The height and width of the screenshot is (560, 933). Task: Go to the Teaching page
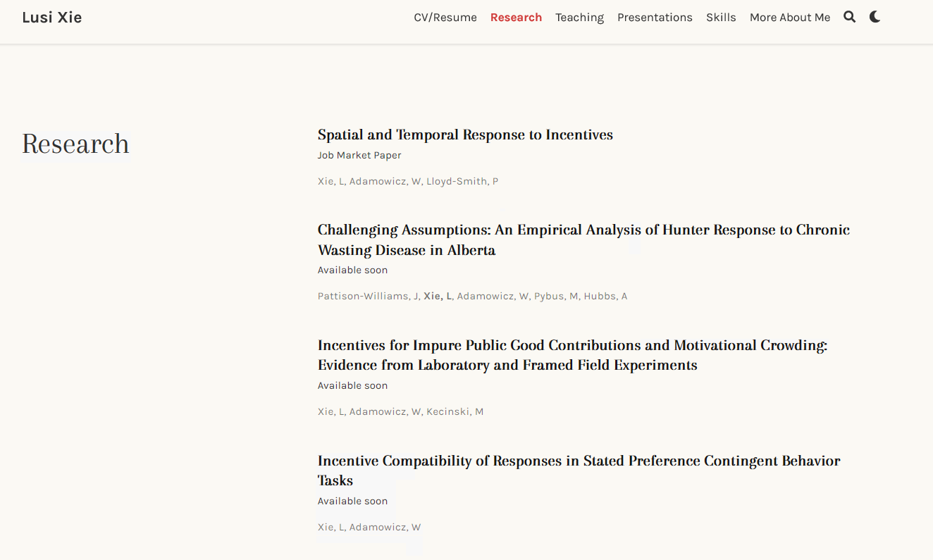579,18
